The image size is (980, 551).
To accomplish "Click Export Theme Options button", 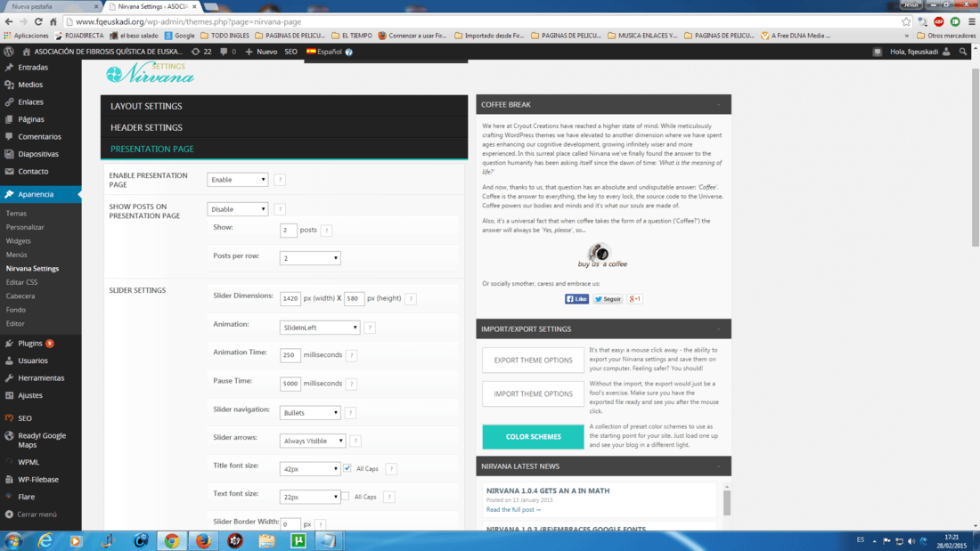I will (x=533, y=361).
